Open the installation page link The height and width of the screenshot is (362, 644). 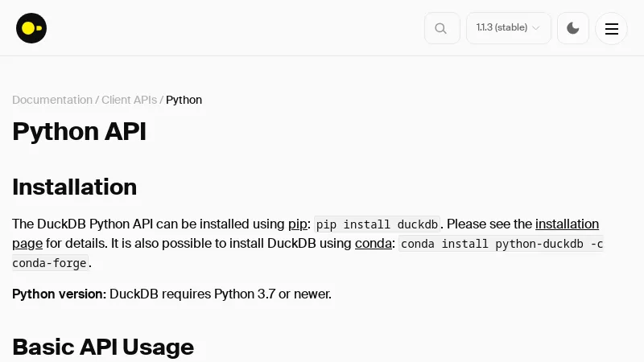pyautogui.click(x=567, y=224)
